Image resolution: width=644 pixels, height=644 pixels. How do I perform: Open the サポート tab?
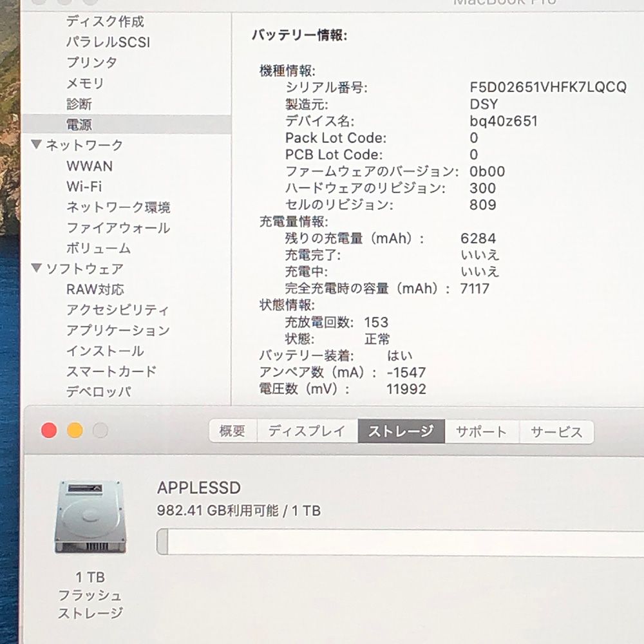(x=482, y=431)
